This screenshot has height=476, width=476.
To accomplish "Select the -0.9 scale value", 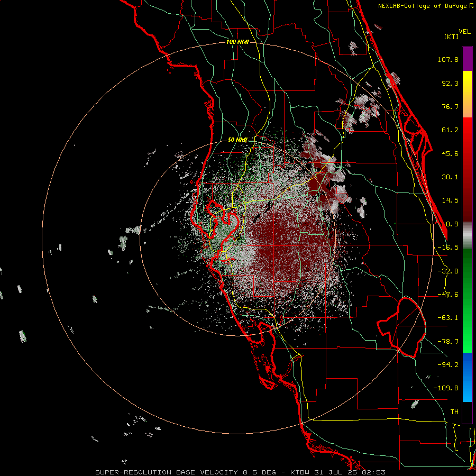I will click(450, 224).
